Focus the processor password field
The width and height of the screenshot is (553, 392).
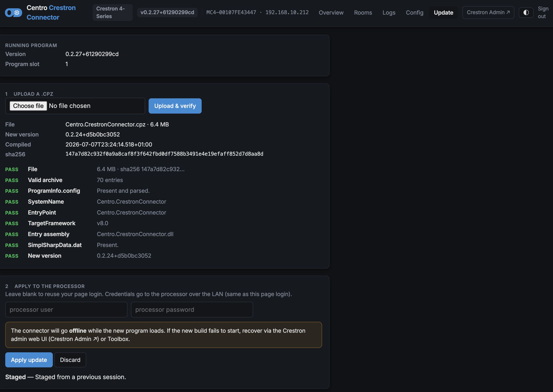pos(192,309)
